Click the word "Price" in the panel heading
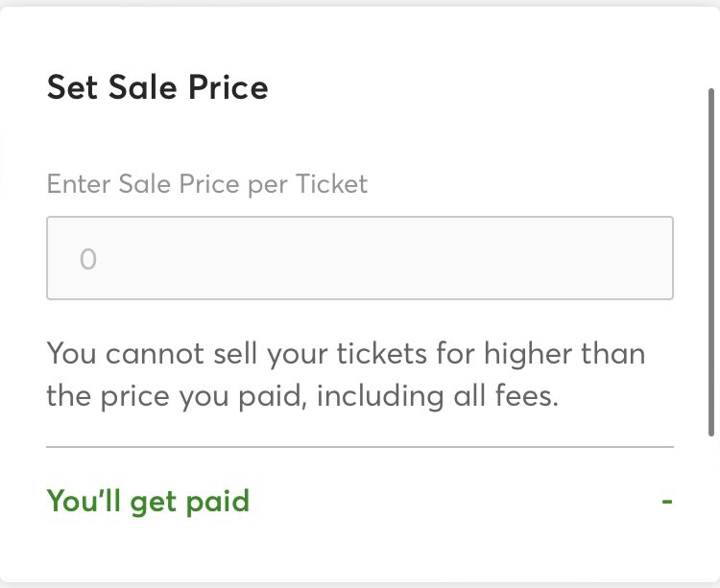This screenshot has width=720, height=588. point(228,88)
